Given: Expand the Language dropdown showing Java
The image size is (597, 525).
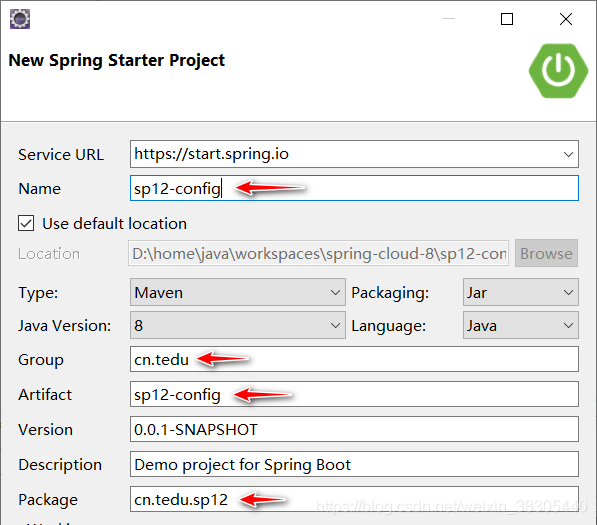Looking at the screenshot, I should click(520, 326).
